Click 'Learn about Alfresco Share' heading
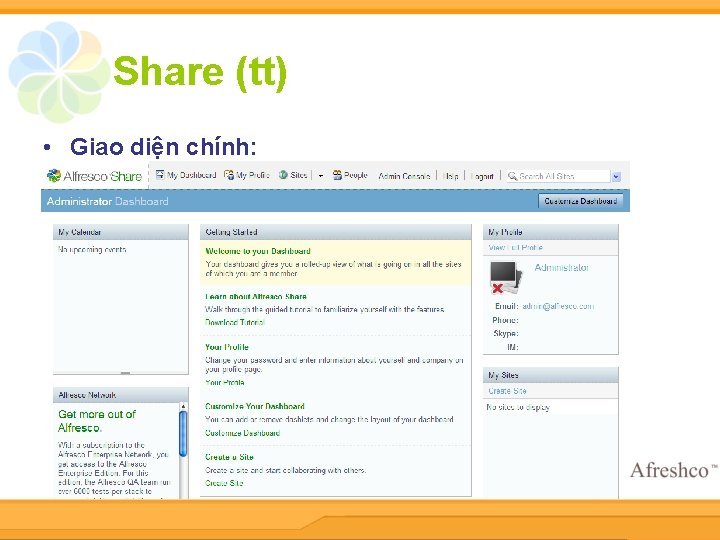The width and height of the screenshot is (720, 540). tap(256, 297)
